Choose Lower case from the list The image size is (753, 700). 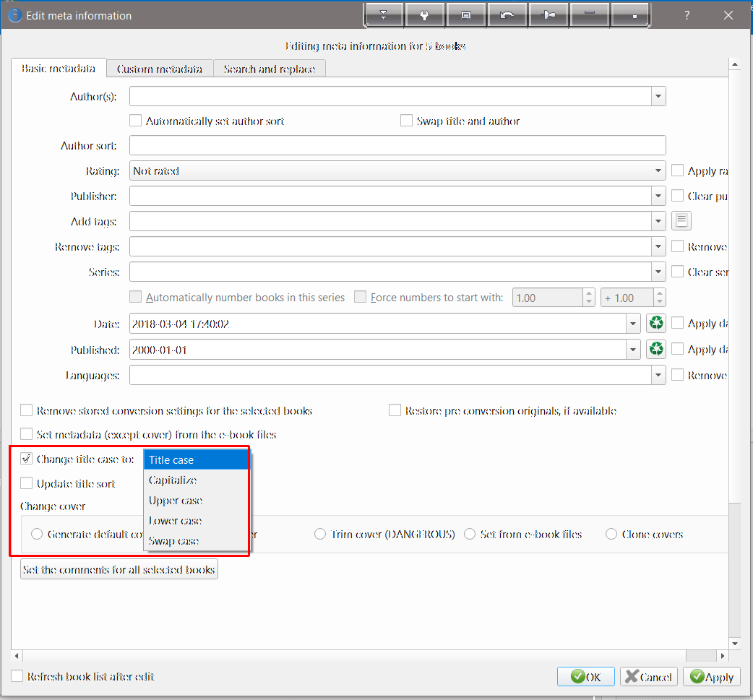click(x=195, y=520)
